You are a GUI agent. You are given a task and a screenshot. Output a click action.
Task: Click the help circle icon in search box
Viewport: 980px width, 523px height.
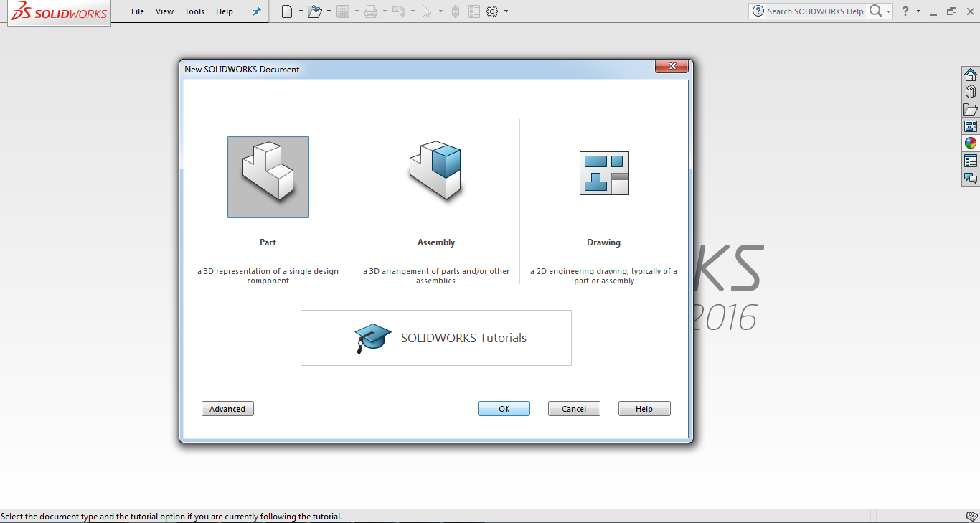758,11
